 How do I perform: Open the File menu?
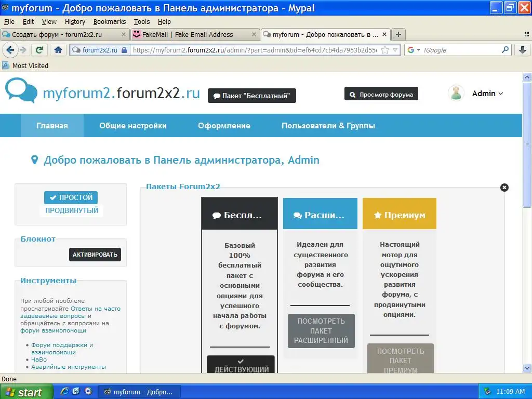pyautogui.click(x=9, y=22)
